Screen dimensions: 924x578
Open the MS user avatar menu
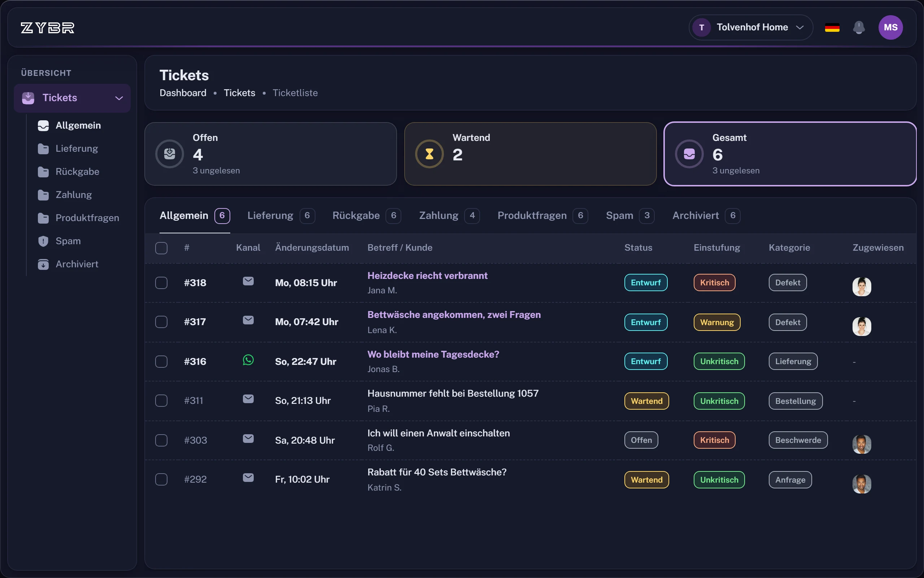890,27
